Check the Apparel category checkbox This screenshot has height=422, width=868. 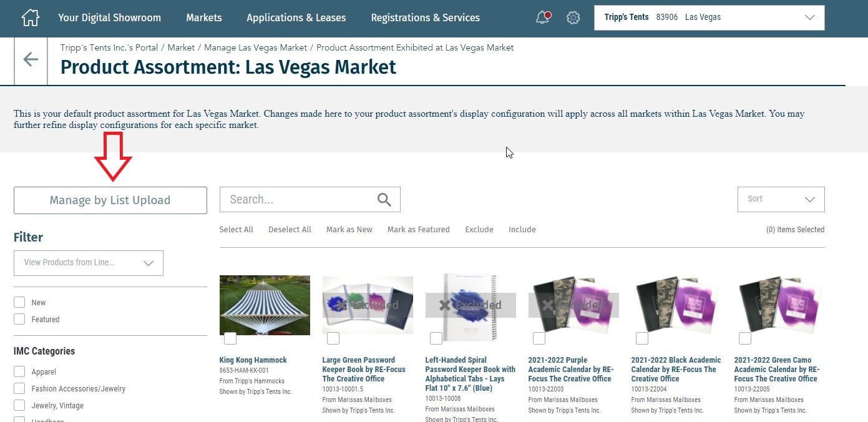[19, 371]
